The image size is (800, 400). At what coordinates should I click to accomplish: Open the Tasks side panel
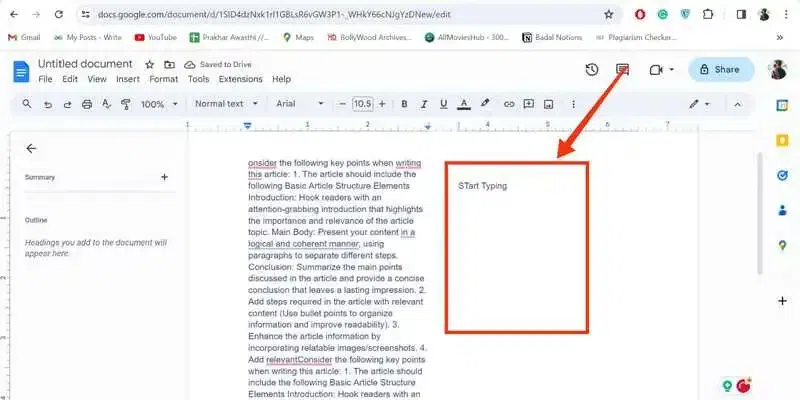pyautogui.click(x=782, y=176)
